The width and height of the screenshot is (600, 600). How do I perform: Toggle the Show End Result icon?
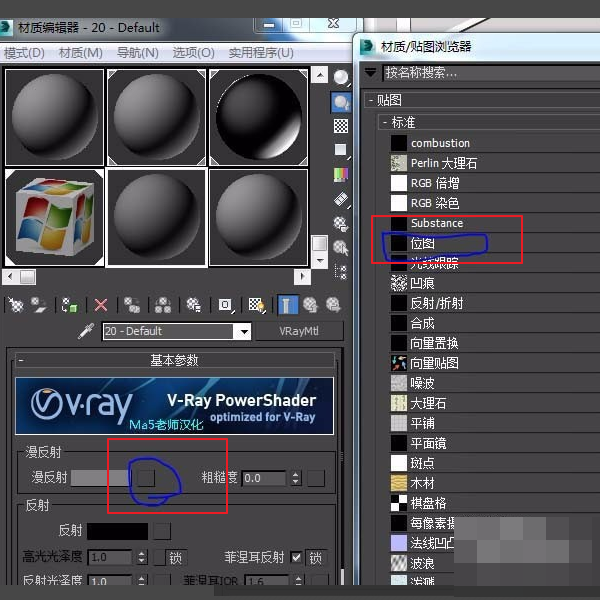pyautogui.click(x=287, y=305)
